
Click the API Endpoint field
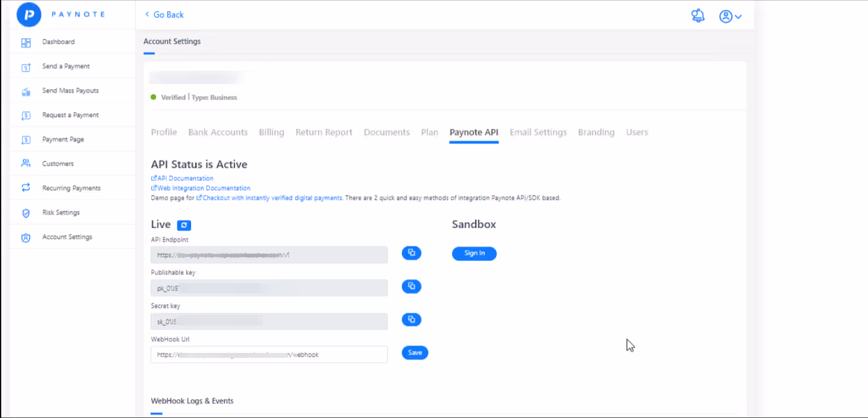tap(269, 255)
